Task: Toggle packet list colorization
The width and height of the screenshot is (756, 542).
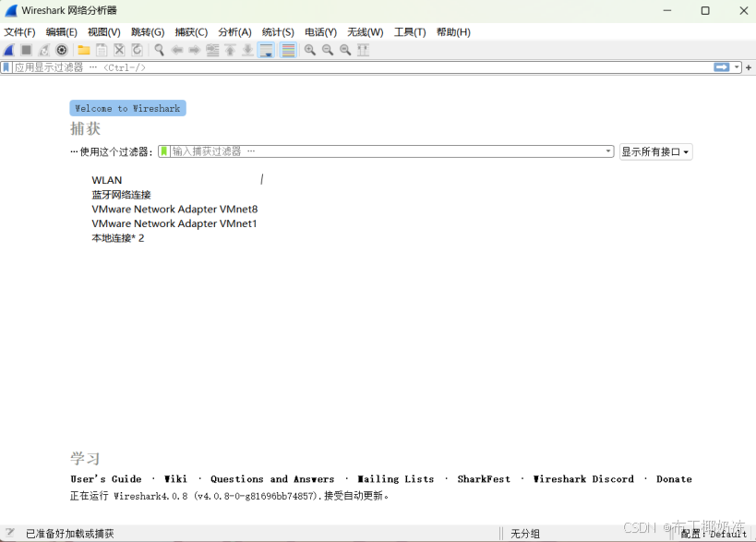Action: click(x=288, y=50)
